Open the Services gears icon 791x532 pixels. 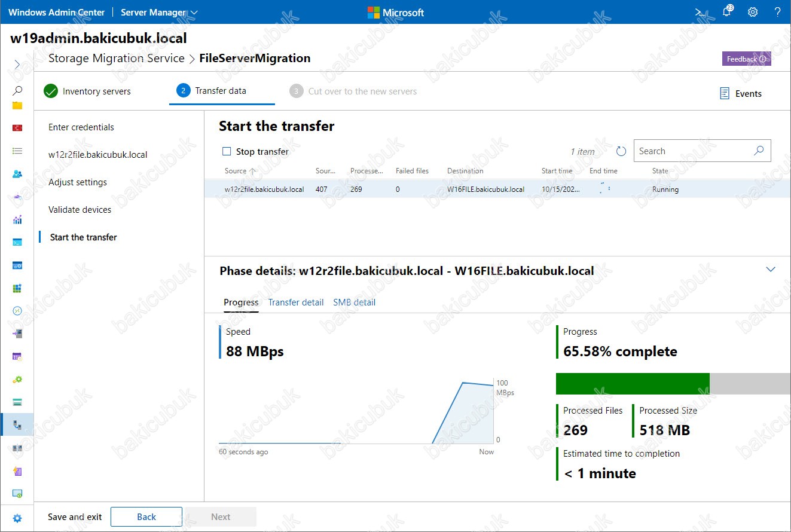[x=17, y=380]
